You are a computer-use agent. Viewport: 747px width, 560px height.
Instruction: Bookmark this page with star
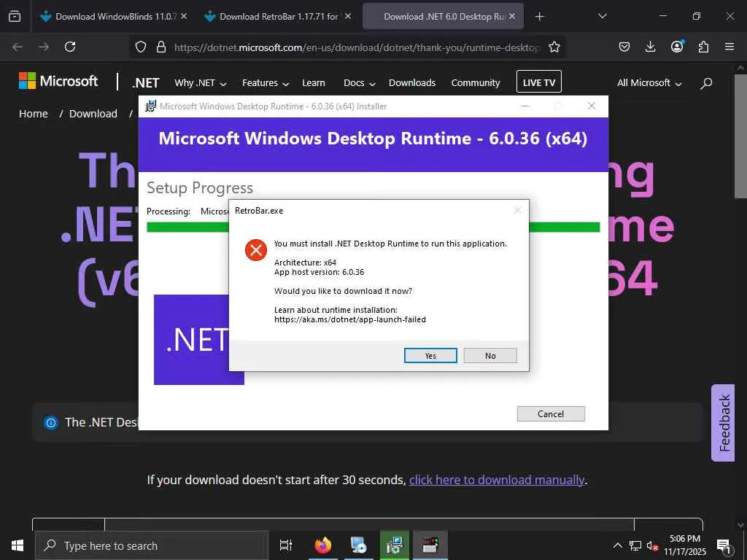554,47
